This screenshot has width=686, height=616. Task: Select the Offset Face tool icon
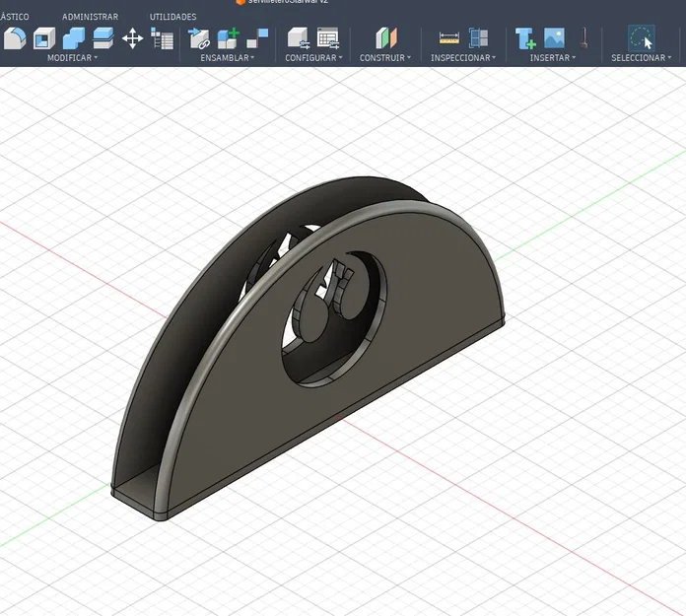tap(103, 38)
